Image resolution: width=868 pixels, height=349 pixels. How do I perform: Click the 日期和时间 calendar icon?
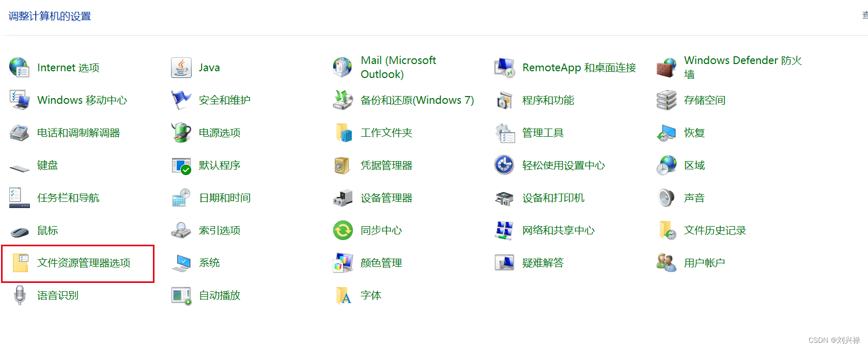pos(181,198)
